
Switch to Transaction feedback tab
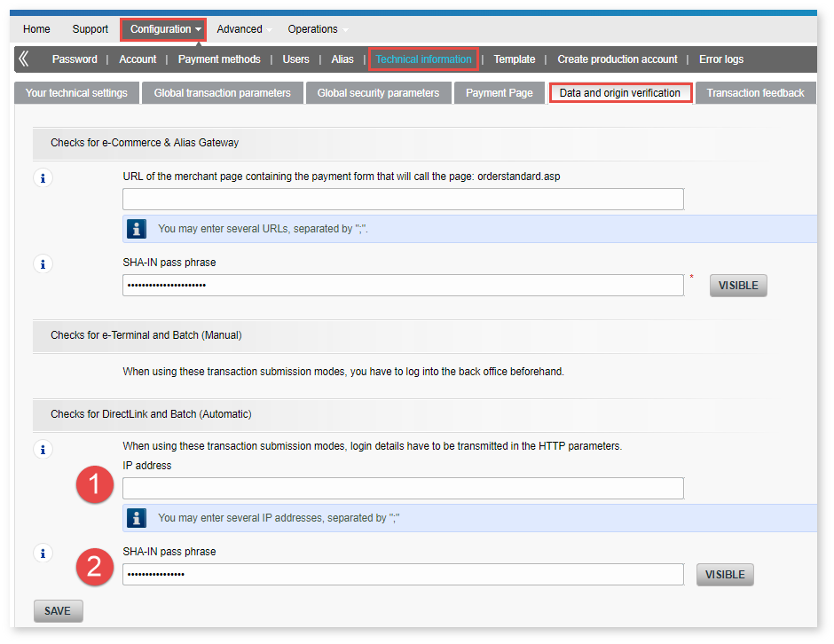coord(755,93)
